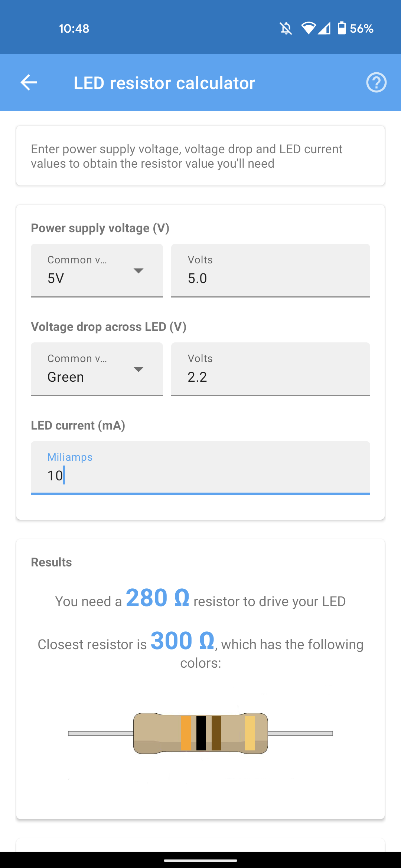Tap the cellular signal icon

(x=324, y=28)
